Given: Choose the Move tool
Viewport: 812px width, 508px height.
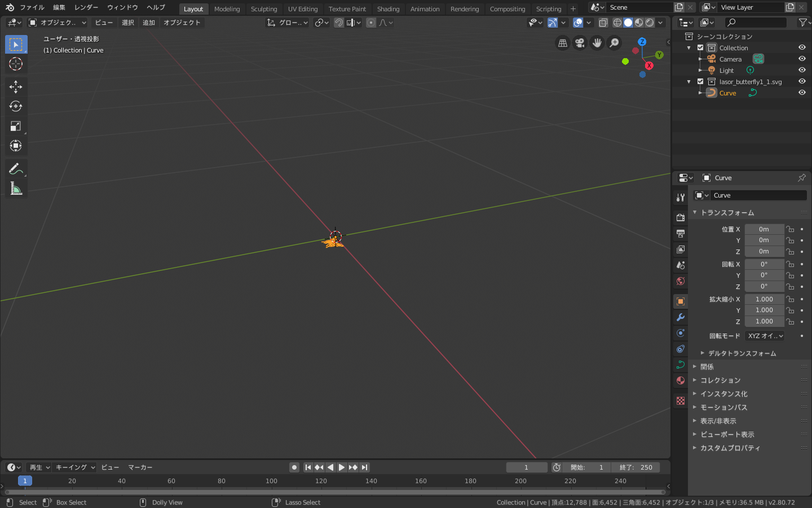Looking at the screenshot, I should click(16, 86).
